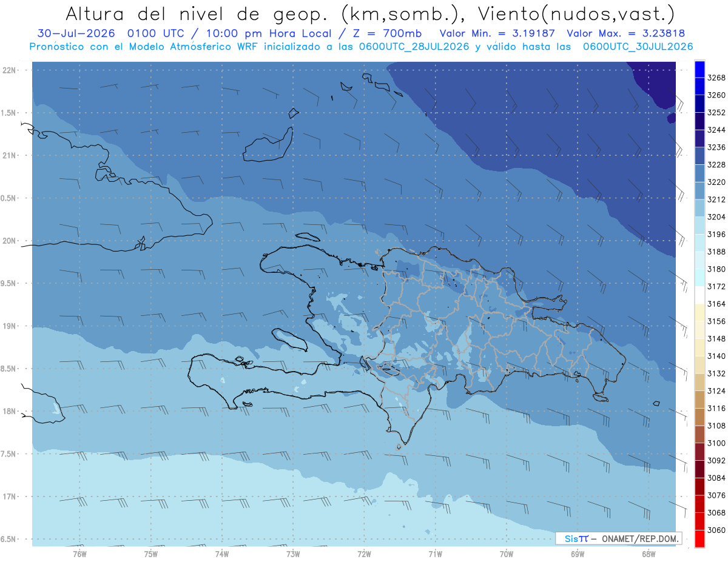Click the '22N' latitude label

click(x=9, y=70)
